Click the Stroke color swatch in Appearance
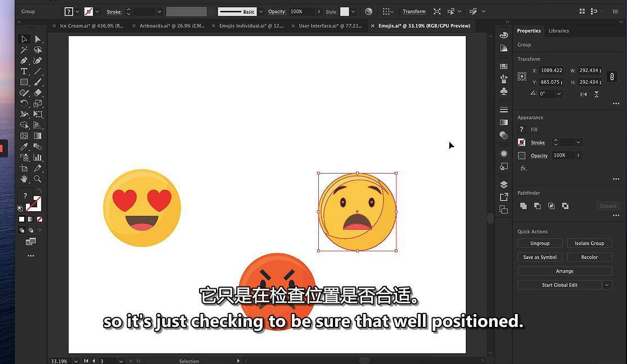The height and width of the screenshot is (364, 627). tap(522, 143)
